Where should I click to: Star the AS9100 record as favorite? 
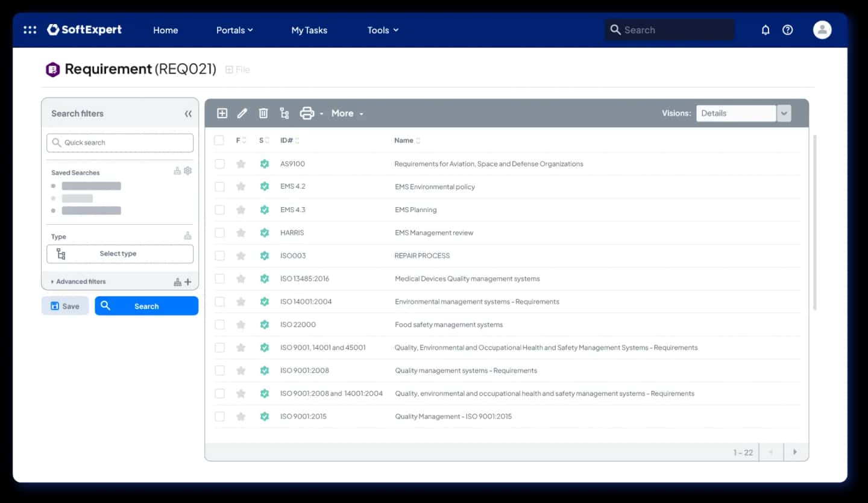pyautogui.click(x=241, y=164)
